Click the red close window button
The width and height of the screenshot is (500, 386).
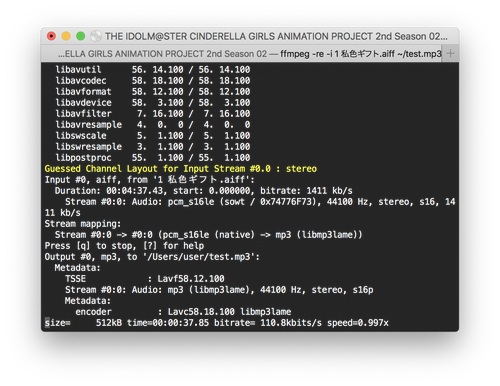point(51,36)
